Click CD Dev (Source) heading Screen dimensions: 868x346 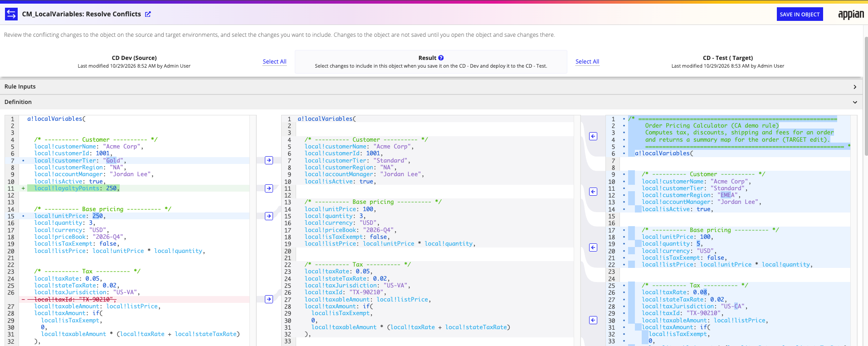(x=134, y=58)
